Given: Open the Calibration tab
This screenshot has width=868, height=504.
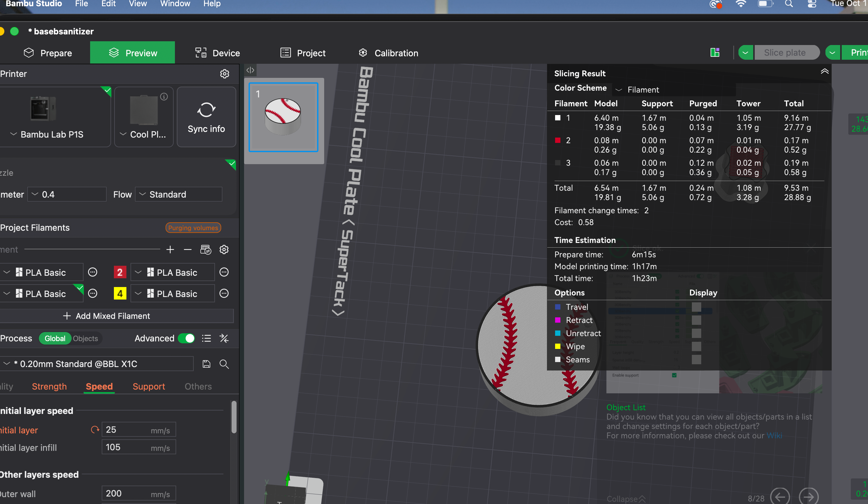Looking at the screenshot, I should click(x=388, y=53).
